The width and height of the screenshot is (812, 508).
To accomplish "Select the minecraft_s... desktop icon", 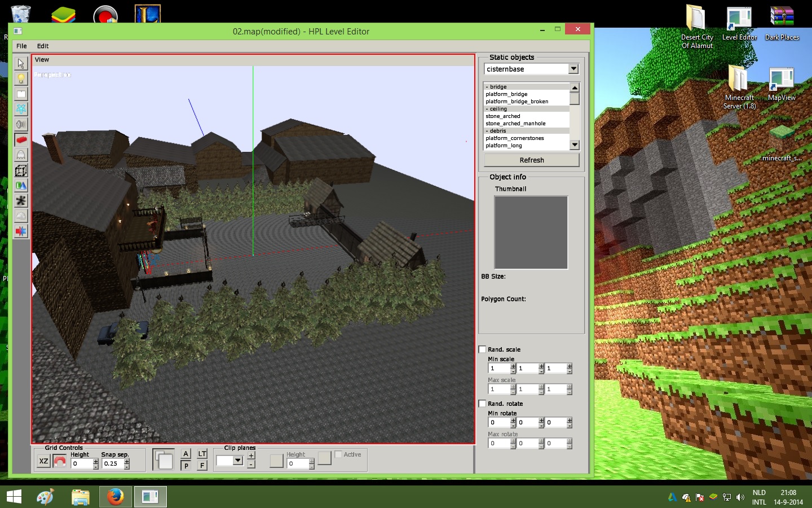I will point(782,144).
